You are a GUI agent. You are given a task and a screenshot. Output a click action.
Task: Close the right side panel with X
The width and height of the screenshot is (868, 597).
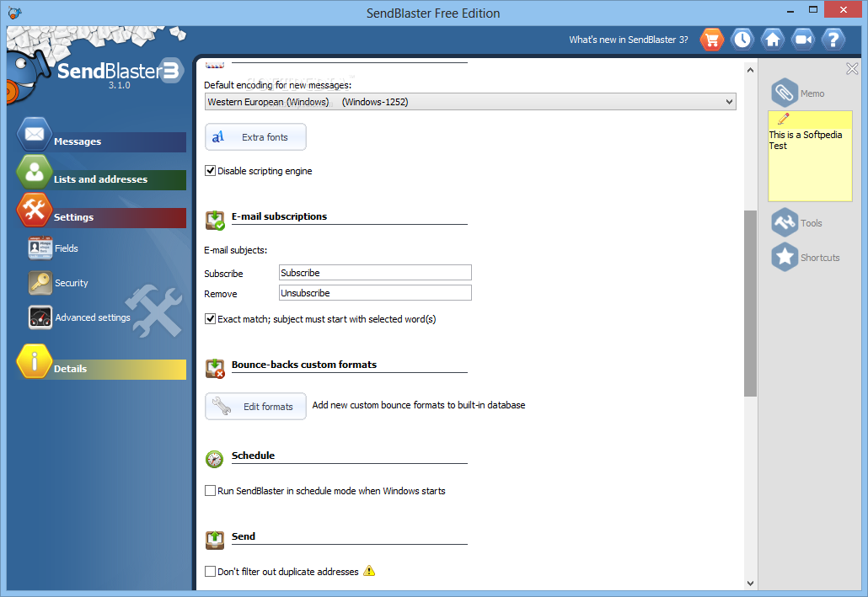coord(852,68)
